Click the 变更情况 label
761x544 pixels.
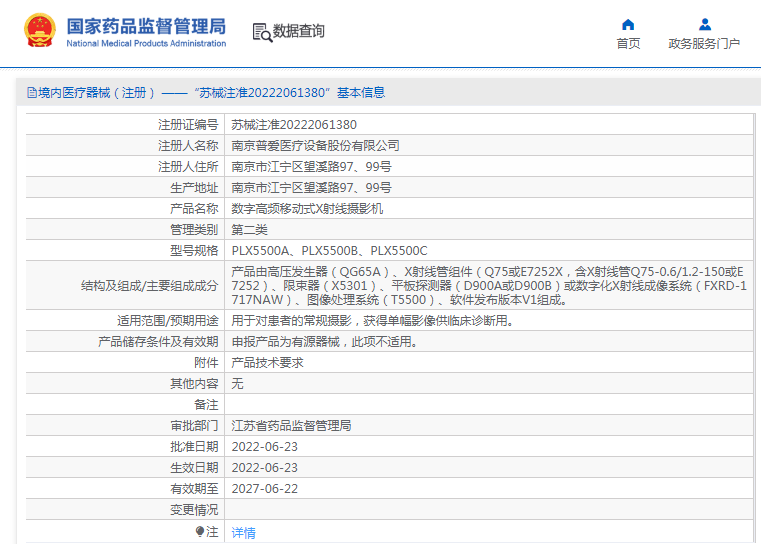point(194,510)
